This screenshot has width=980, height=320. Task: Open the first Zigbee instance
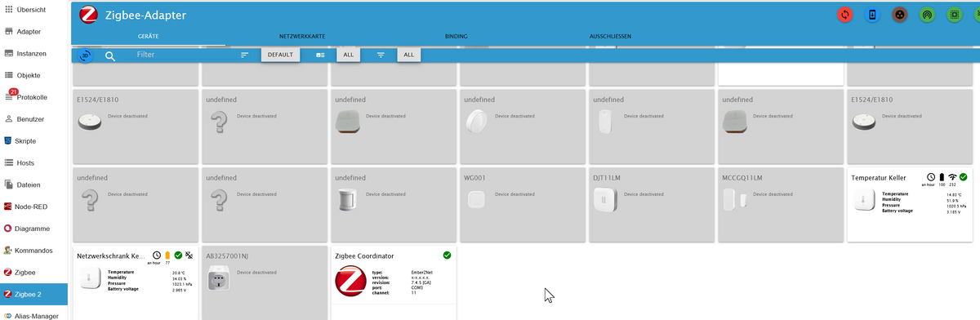tap(33, 272)
